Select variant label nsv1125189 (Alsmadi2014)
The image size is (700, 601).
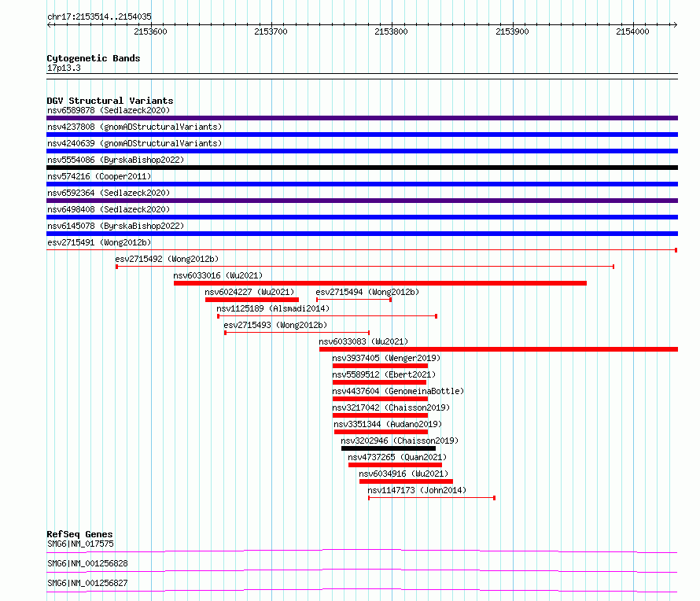coord(273,308)
